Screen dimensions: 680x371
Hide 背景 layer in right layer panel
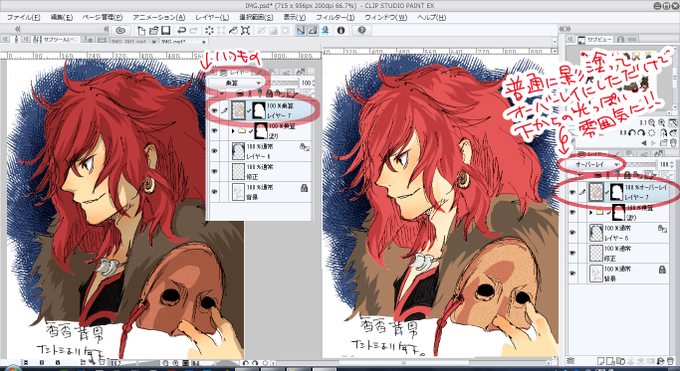tap(572, 273)
